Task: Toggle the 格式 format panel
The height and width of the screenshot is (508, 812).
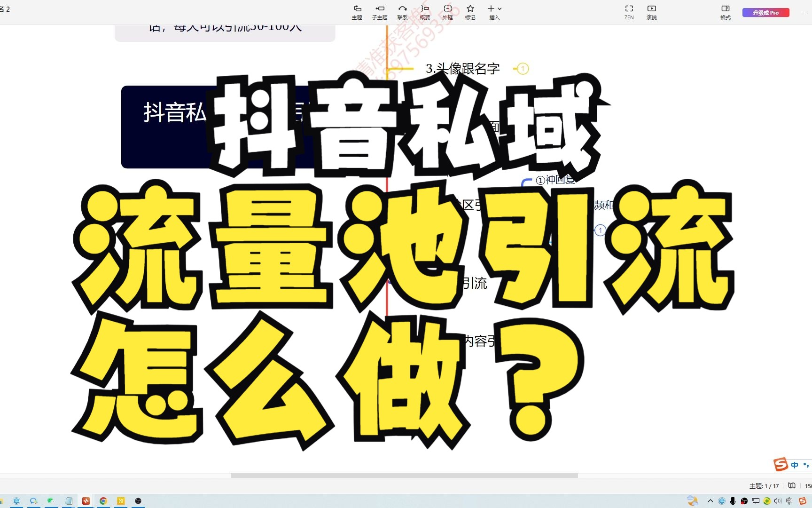Action: [725, 11]
